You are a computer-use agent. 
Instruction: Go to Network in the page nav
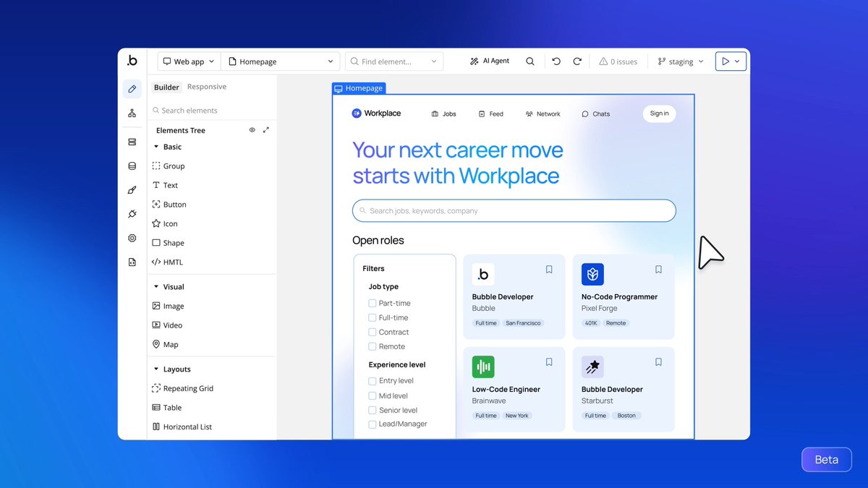[543, 114]
